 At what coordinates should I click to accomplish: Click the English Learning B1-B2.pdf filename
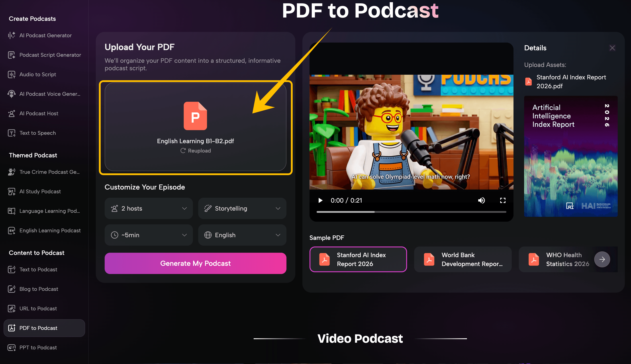click(x=195, y=141)
